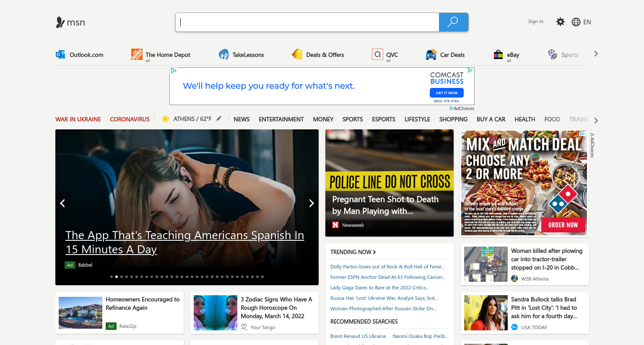Open the settings gear icon
Image resolution: width=644 pixels, height=345 pixels.
(x=560, y=22)
